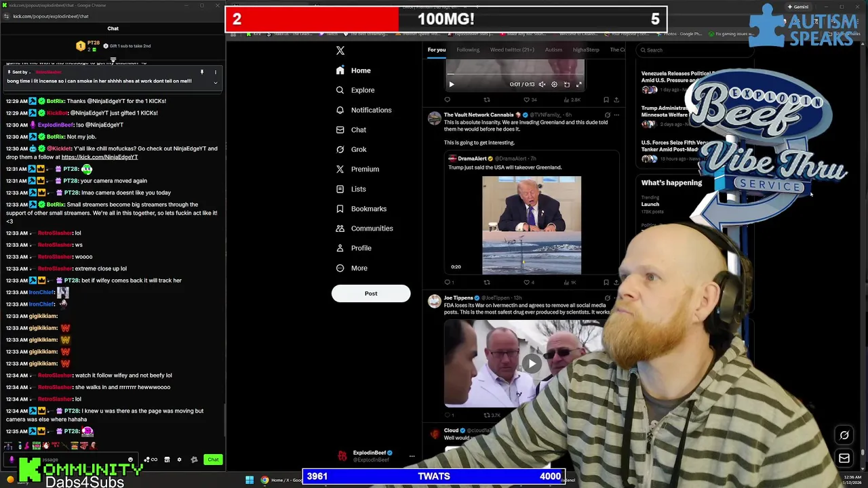Send message with green Chat button

pos(213,460)
